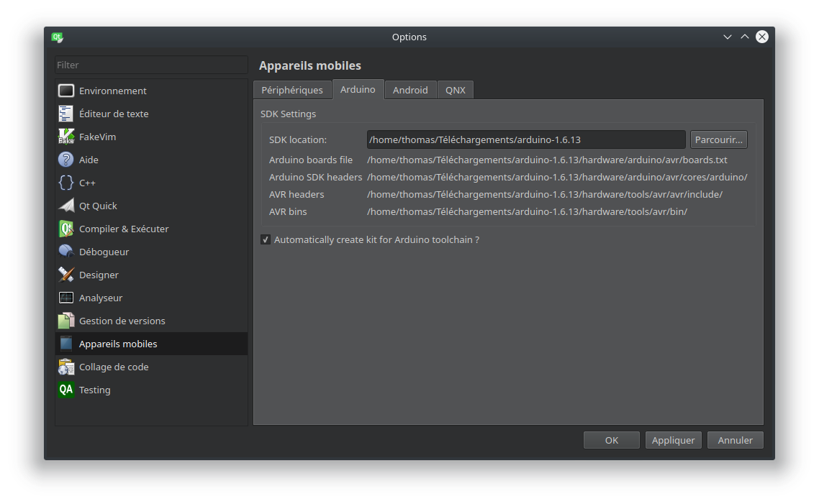Click the Filter search field
This screenshot has width=819, height=504.
point(151,65)
